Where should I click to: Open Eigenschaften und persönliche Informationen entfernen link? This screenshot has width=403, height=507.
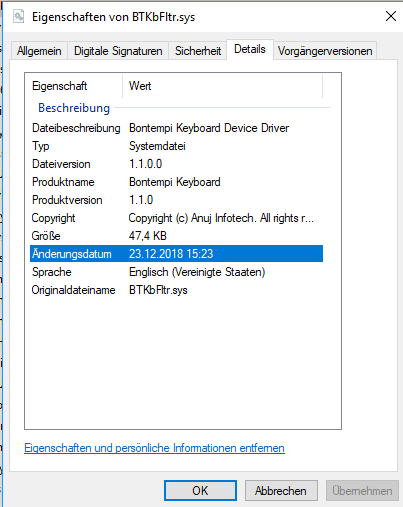tap(154, 448)
